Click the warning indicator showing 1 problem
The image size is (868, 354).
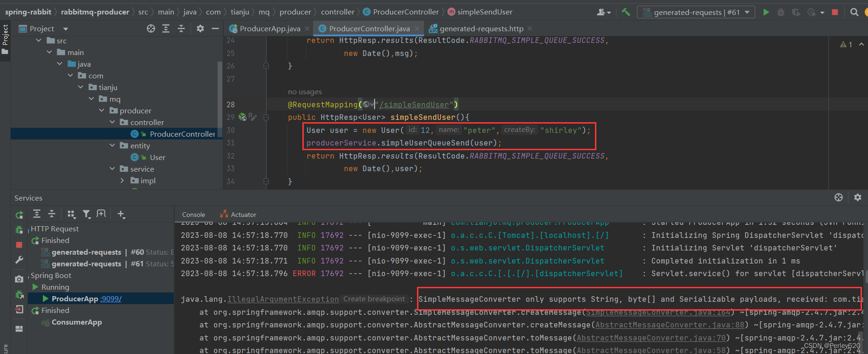(846, 44)
